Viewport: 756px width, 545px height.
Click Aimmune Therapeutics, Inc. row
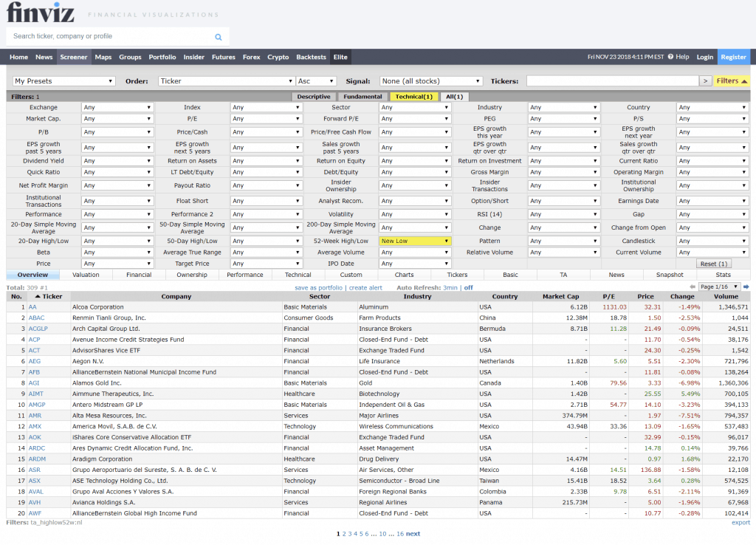click(x=378, y=394)
